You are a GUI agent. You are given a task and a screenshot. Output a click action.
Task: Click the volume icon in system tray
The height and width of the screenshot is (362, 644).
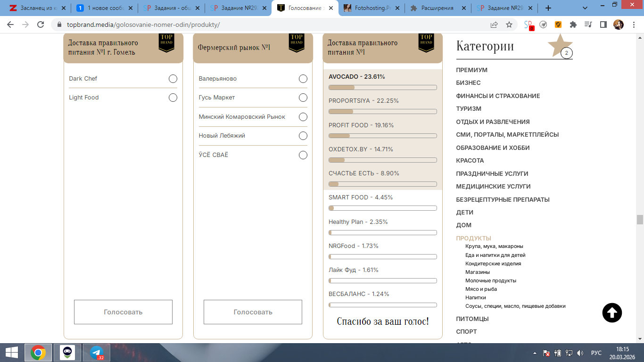coord(580,353)
